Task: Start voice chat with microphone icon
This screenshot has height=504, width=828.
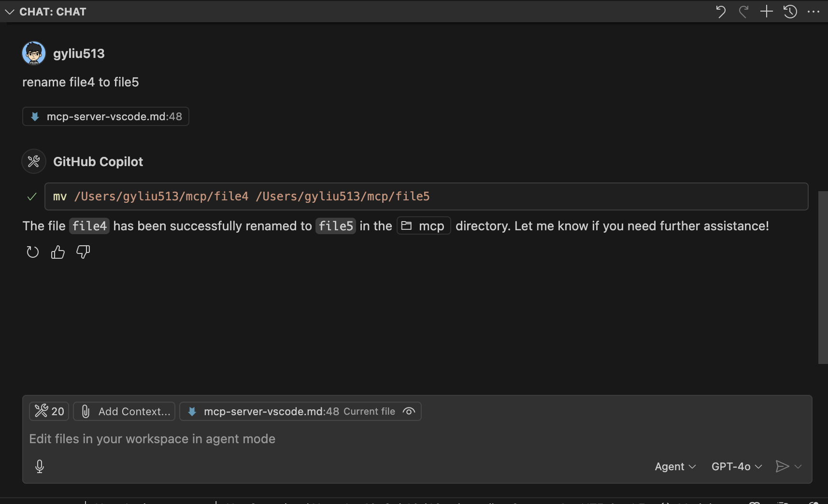Action: pyautogui.click(x=40, y=466)
